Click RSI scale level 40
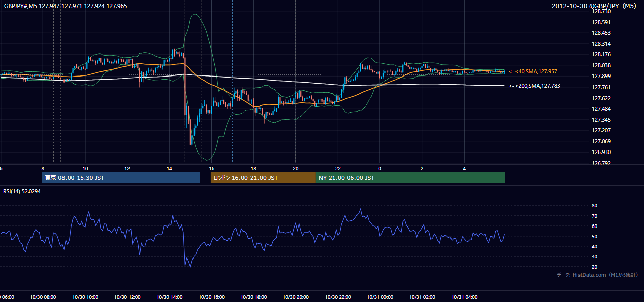 click(595, 246)
